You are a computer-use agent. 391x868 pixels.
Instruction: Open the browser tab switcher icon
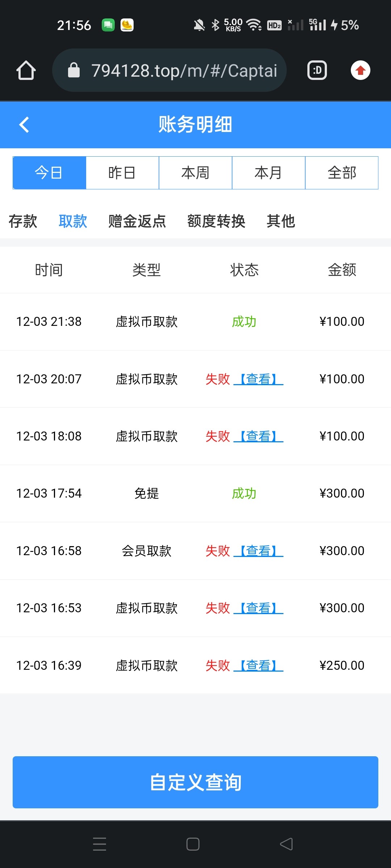tap(317, 70)
